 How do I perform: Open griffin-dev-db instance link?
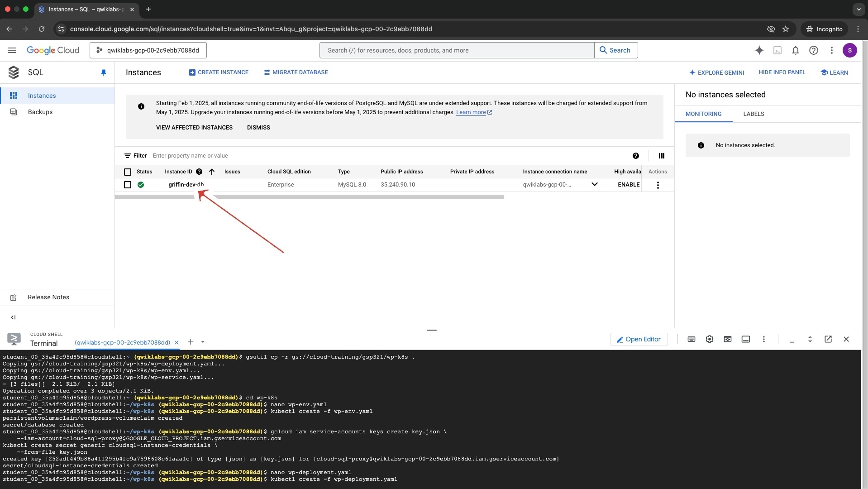(186, 185)
